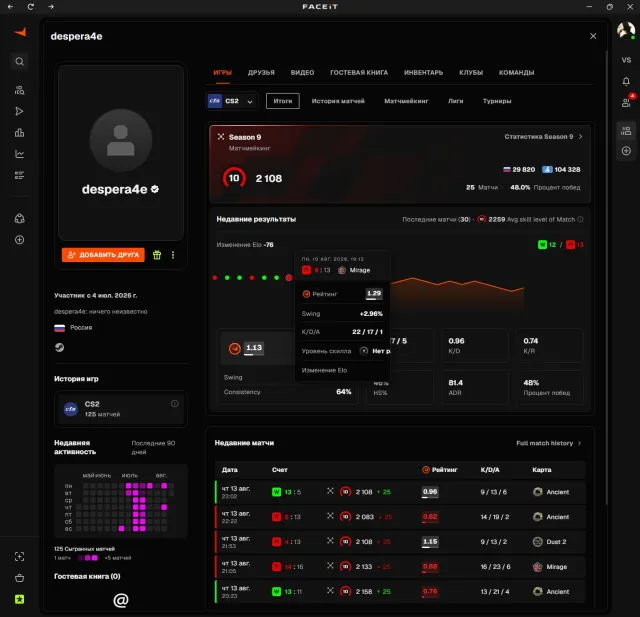Click Mirage map name in the tooltip
This screenshot has height=617, width=640.
(x=360, y=270)
